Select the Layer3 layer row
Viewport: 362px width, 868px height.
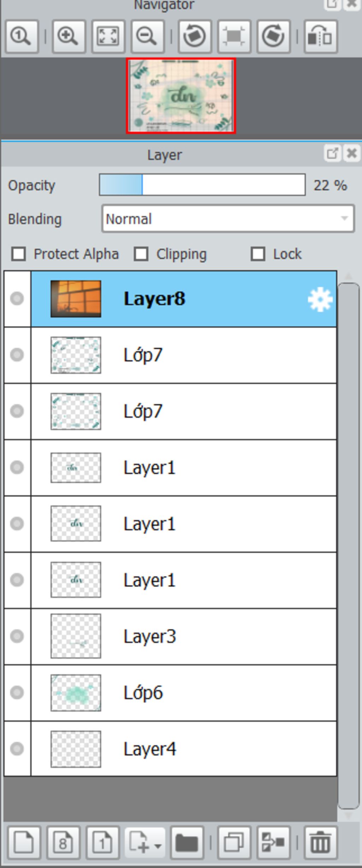[x=184, y=636]
